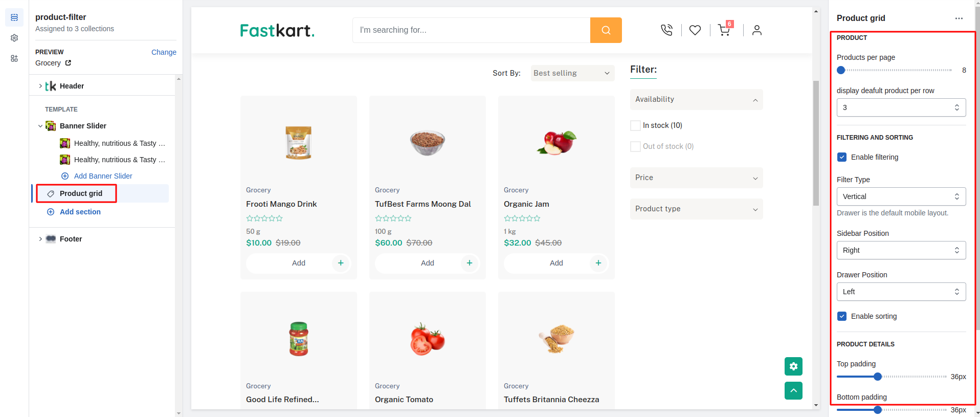980x417 pixels.
Task: Open the shopping cart icon
Action: [x=724, y=30]
